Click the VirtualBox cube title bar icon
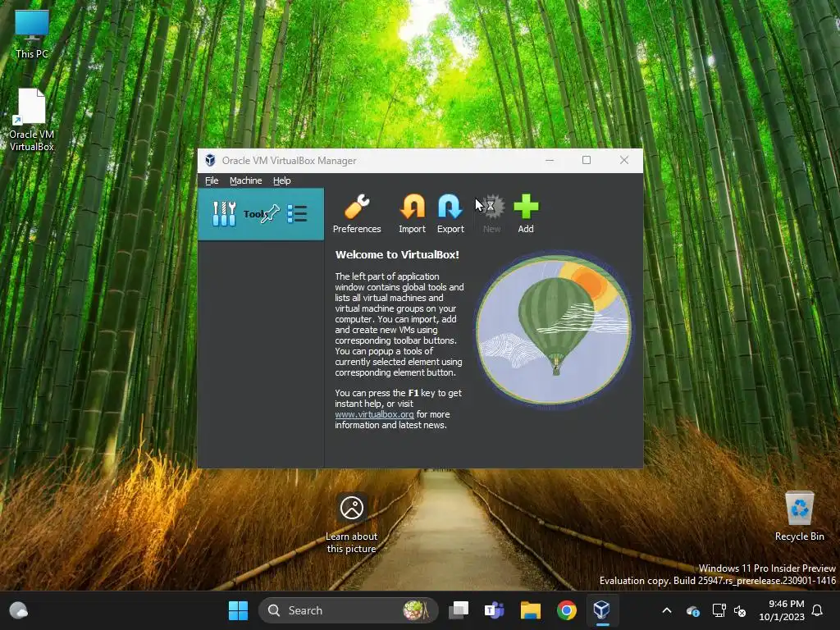 pos(211,160)
